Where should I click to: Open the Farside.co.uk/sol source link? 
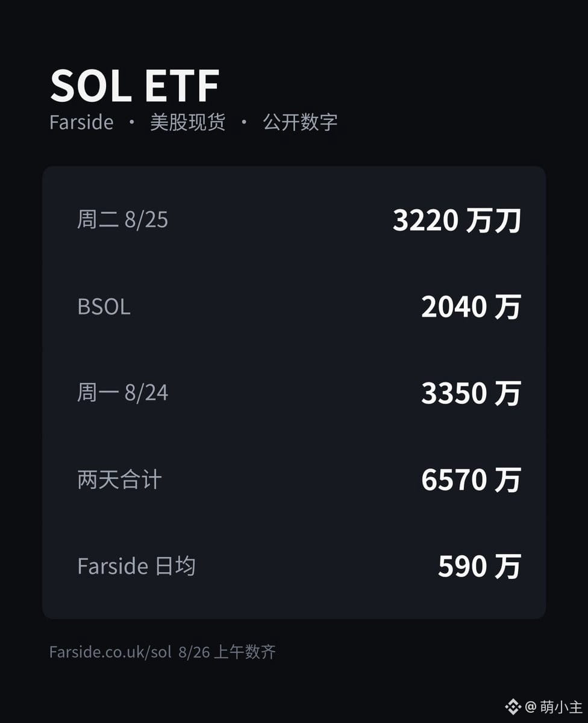pyautogui.click(x=111, y=652)
